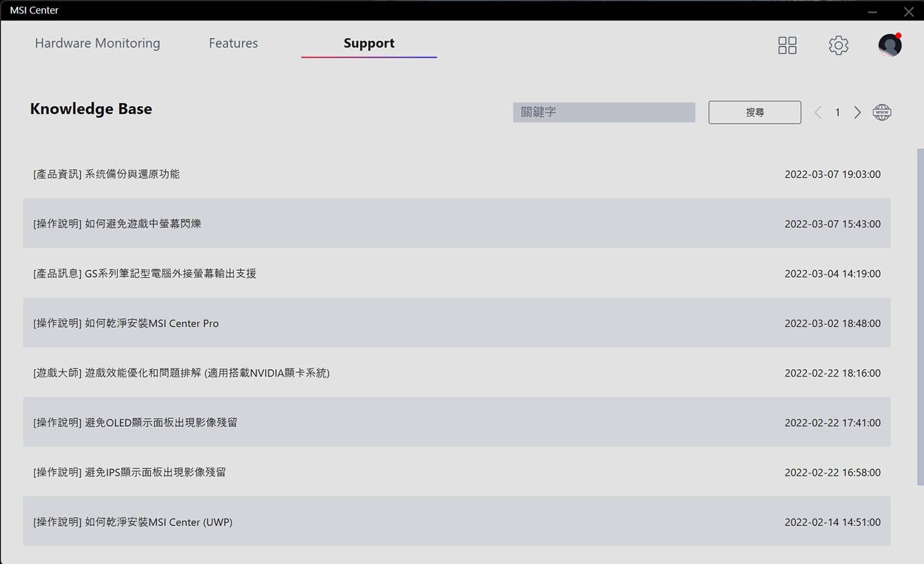Close the MSI Center window
This screenshot has width=924, height=564.
909,12
